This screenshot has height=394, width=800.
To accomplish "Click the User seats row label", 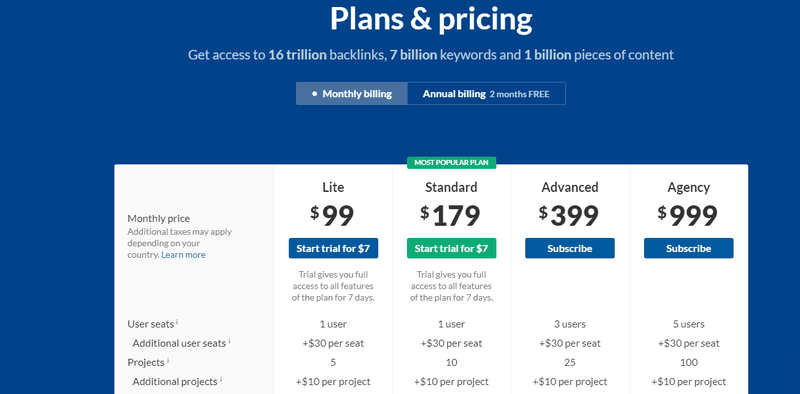I will 151,324.
